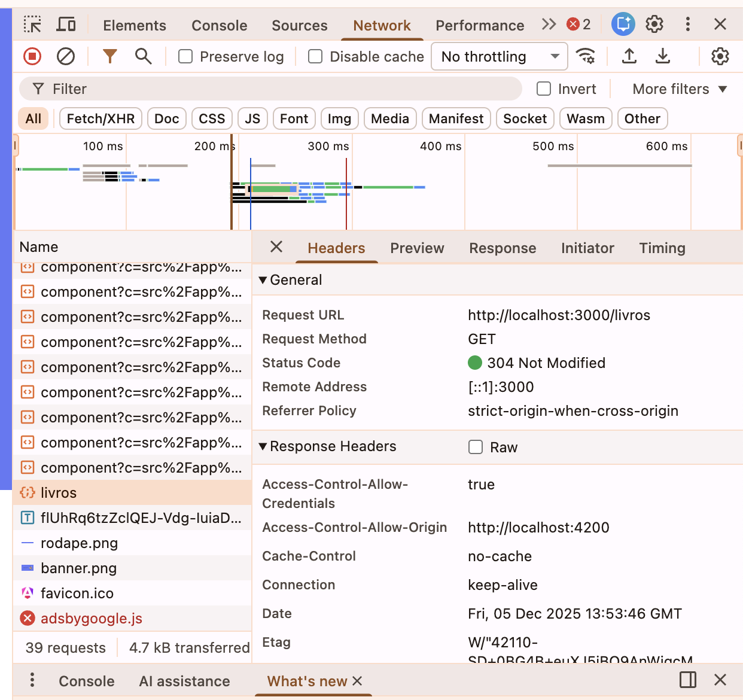Filter requests by Fetch/XHR
Image resolution: width=743 pixels, height=700 pixels.
(x=101, y=118)
